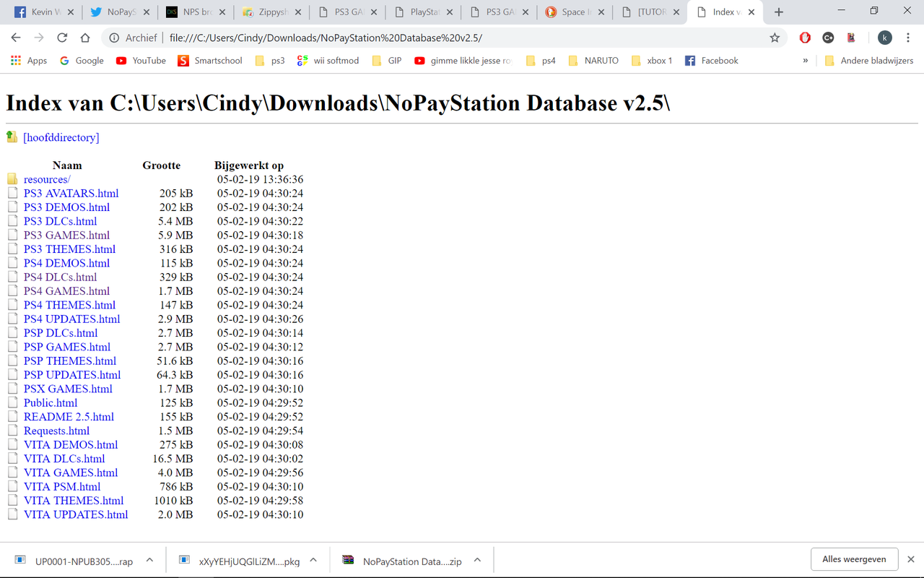Open Public.html
This screenshot has height=578, width=924.
[51, 402]
